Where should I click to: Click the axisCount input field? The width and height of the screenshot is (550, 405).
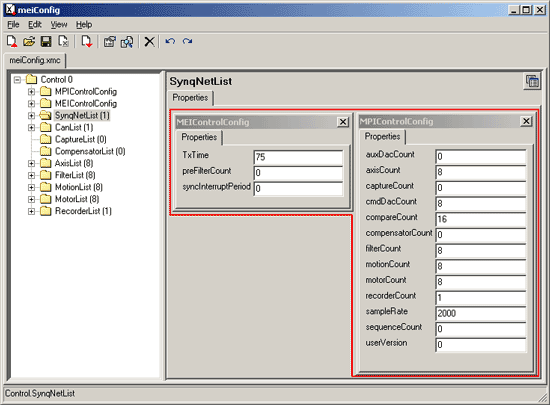point(481,172)
